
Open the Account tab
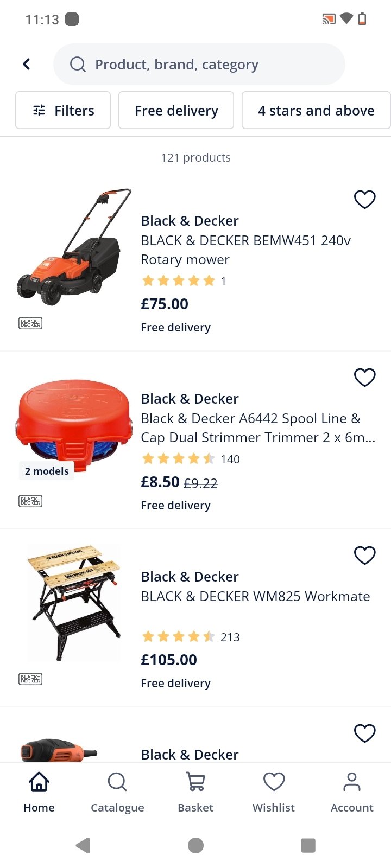coord(352,793)
